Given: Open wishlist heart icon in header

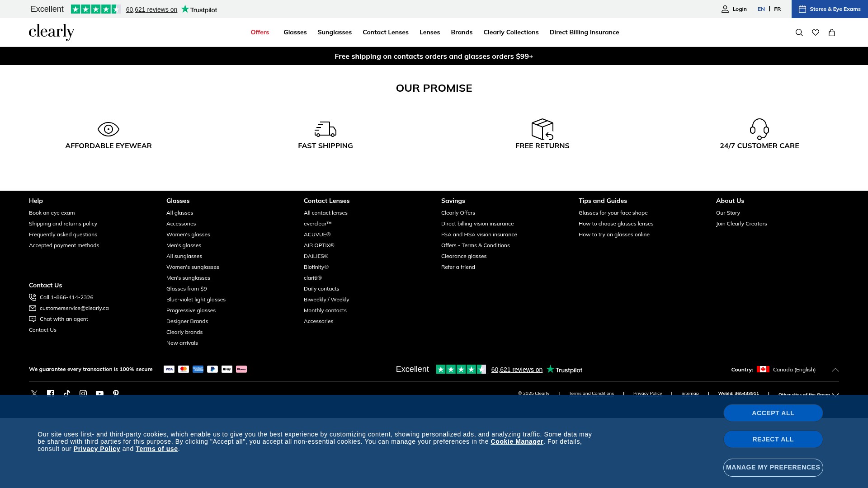Looking at the screenshot, I should coord(815,33).
